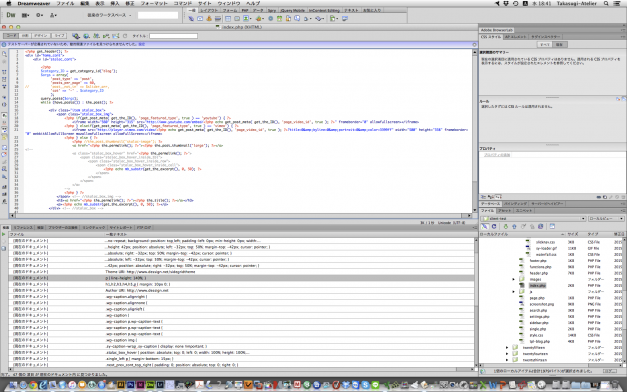This screenshot has height=392, width=627.
Task: Open the ファイル menu in the menu bar
Action: [65, 3]
